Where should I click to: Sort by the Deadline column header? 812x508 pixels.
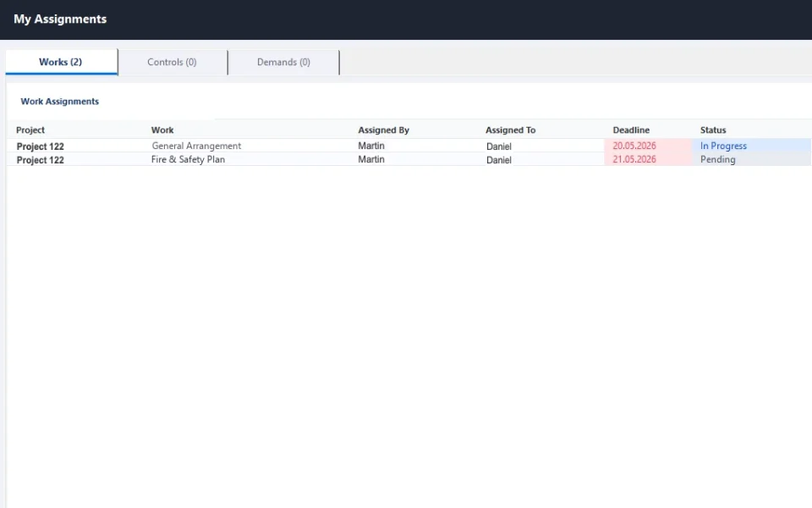click(631, 130)
